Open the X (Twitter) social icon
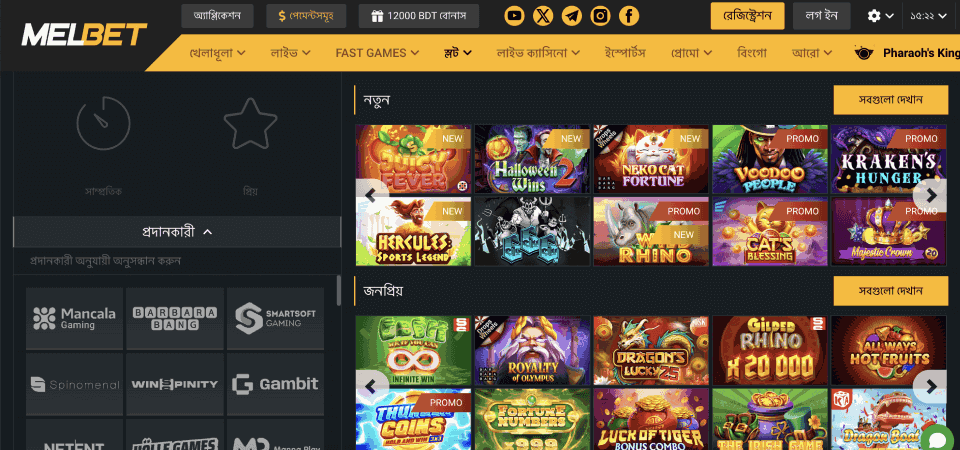This screenshot has width=960, height=450. click(543, 16)
